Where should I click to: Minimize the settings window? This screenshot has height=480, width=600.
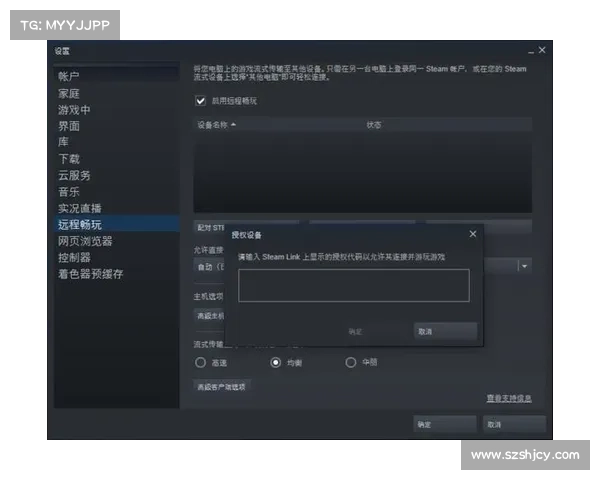(531, 51)
